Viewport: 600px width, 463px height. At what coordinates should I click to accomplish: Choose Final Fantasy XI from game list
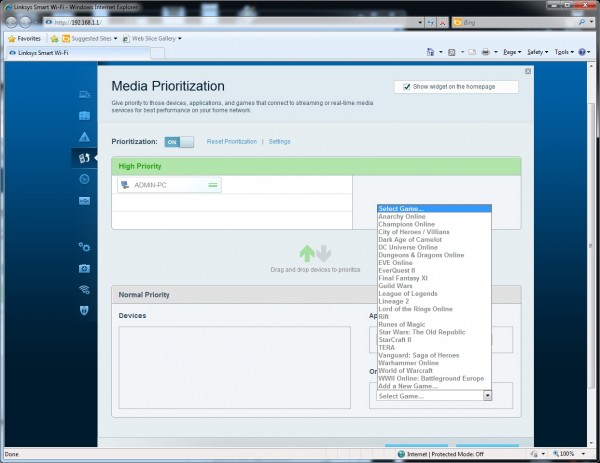tap(434, 278)
